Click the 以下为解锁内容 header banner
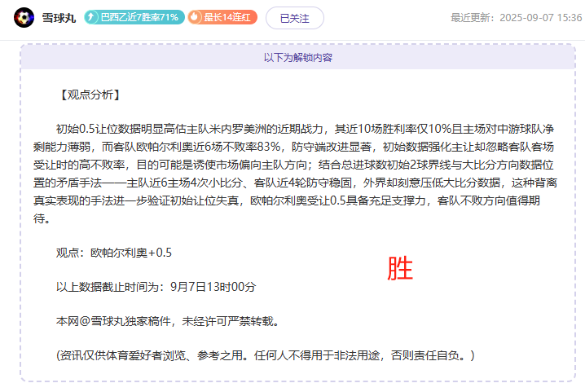 point(297,57)
